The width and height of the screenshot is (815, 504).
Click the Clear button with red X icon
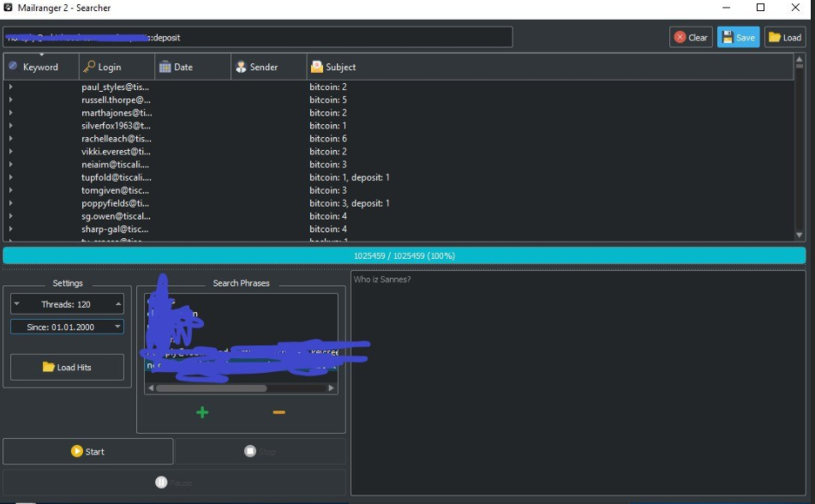[691, 37]
